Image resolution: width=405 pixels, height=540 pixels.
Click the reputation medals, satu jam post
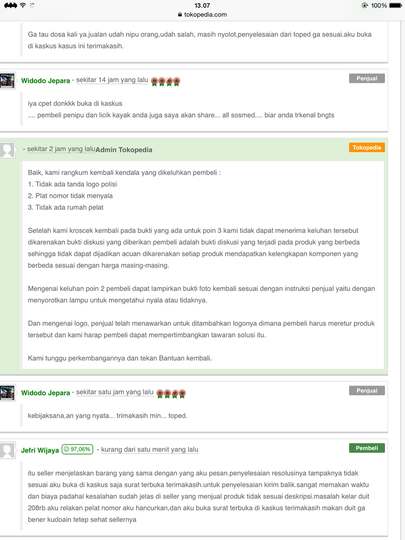point(171,394)
